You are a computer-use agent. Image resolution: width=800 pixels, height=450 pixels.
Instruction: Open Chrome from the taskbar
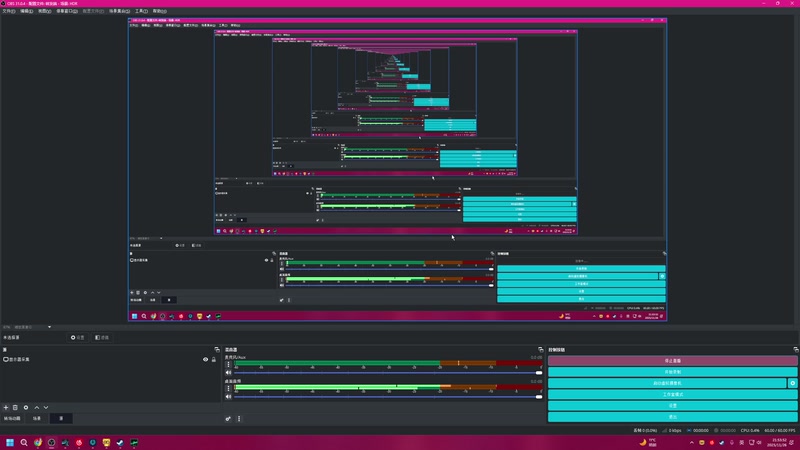pos(38,442)
